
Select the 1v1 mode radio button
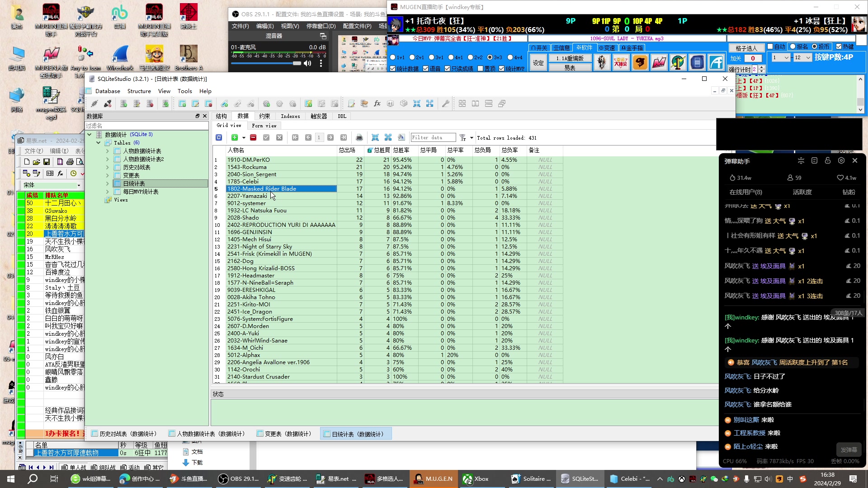tap(393, 57)
